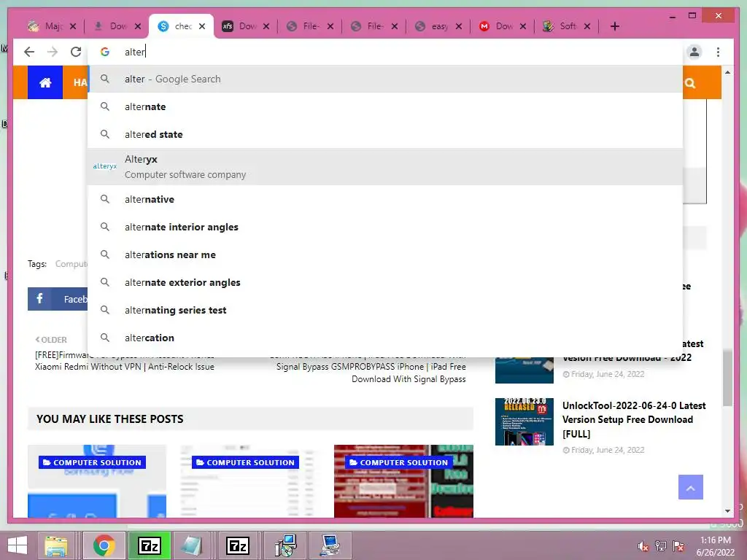
Task: Click the back-to-top arrow button
Action: (690, 487)
